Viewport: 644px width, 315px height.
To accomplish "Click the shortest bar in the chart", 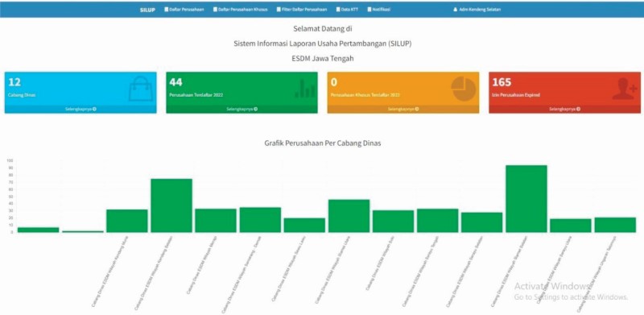I will coord(83,231).
